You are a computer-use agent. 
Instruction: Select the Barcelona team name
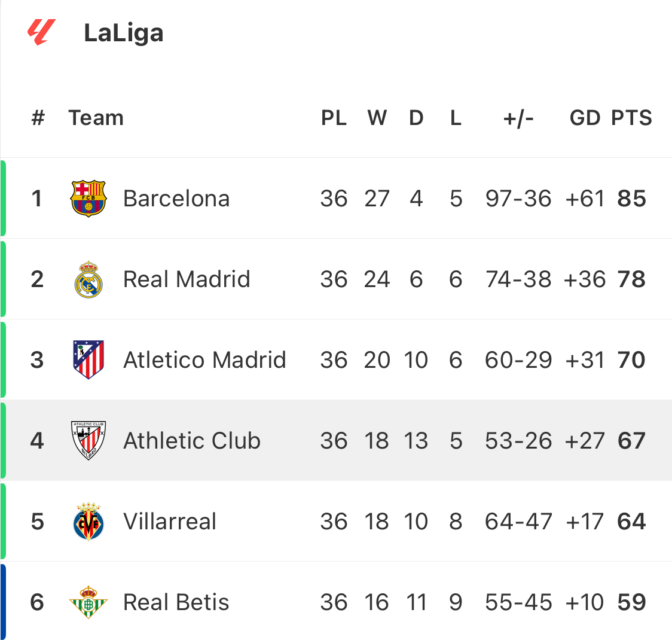(176, 199)
